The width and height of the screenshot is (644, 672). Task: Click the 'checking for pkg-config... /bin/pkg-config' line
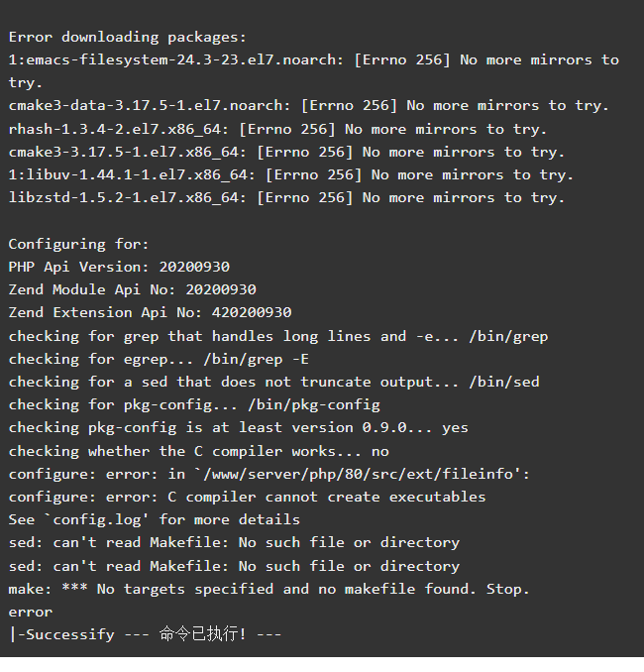[x=194, y=405]
